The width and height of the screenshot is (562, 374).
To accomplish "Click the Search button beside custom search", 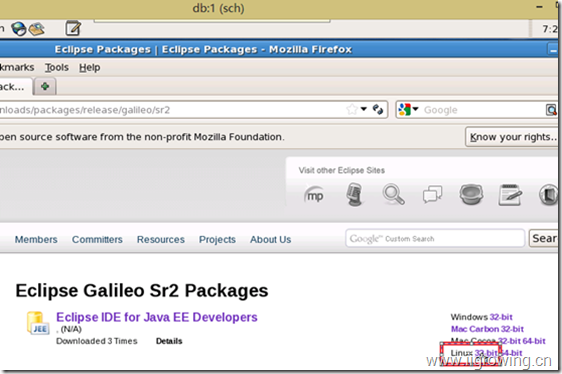I will coord(544,238).
